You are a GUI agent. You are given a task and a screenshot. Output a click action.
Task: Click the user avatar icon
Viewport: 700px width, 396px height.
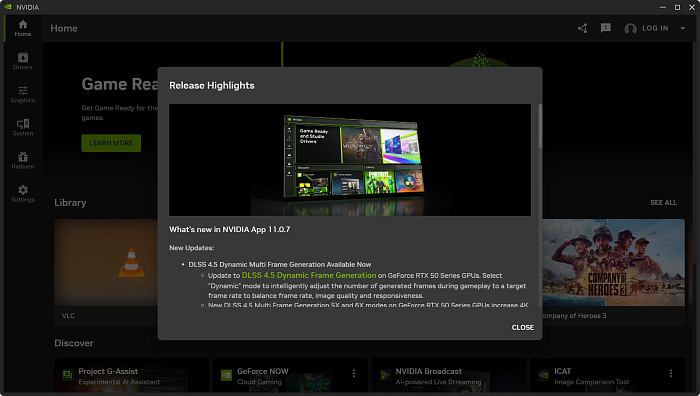click(630, 29)
